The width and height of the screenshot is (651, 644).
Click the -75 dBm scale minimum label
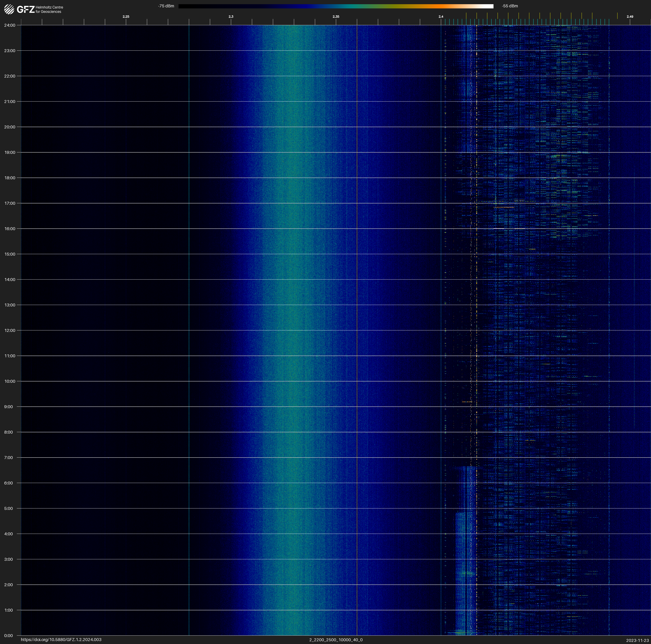(166, 6)
